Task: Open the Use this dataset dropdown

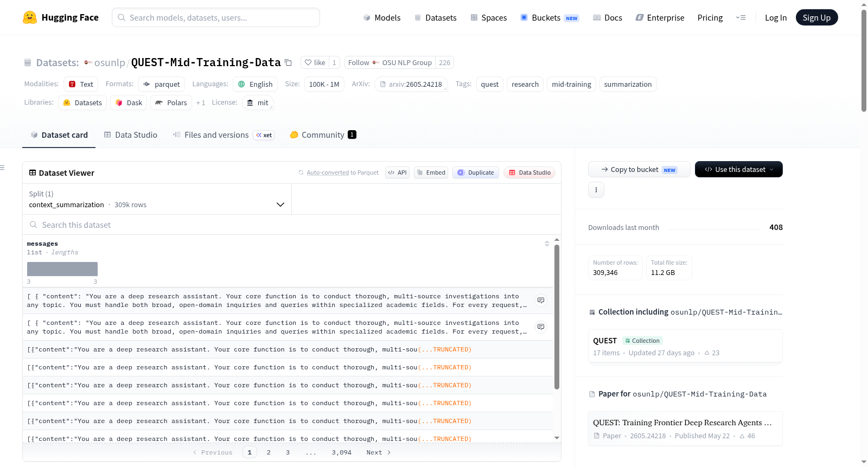Action: [x=739, y=170]
